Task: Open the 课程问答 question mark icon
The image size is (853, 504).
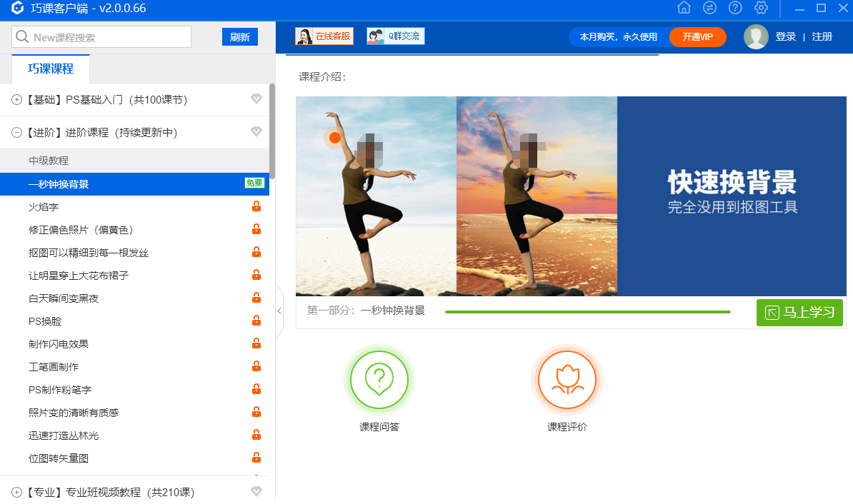Action: pos(379,379)
